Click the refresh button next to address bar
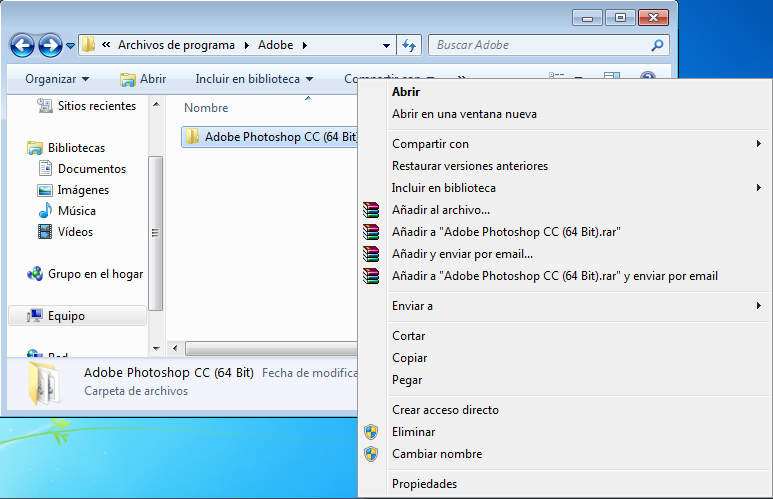The height and width of the screenshot is (499, 773). coord(409,45)
